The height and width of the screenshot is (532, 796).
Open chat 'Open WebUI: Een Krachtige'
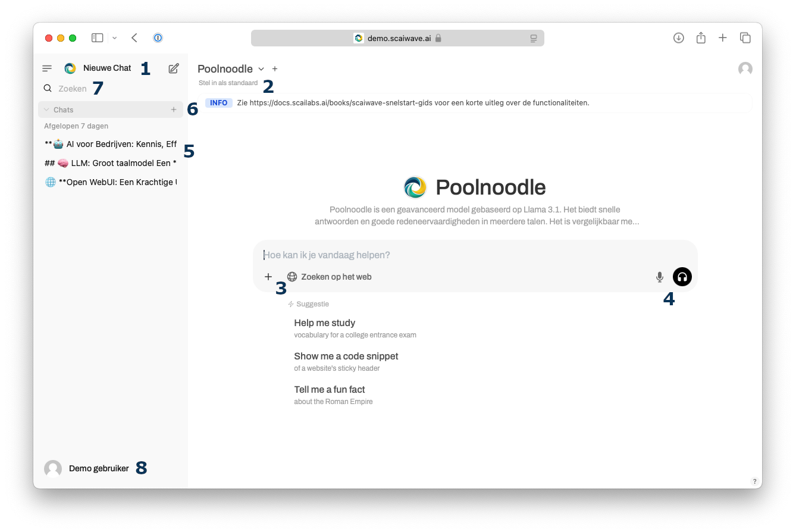pos(111,182)
